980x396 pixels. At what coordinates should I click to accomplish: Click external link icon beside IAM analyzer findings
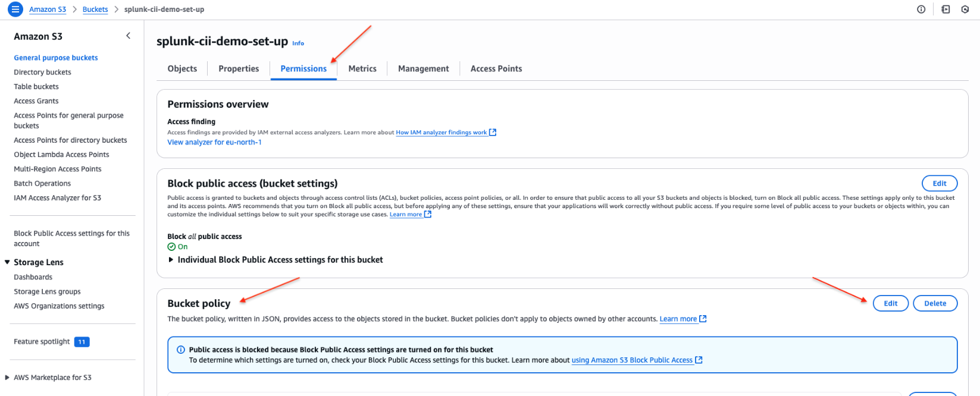(x=493, y=133)
